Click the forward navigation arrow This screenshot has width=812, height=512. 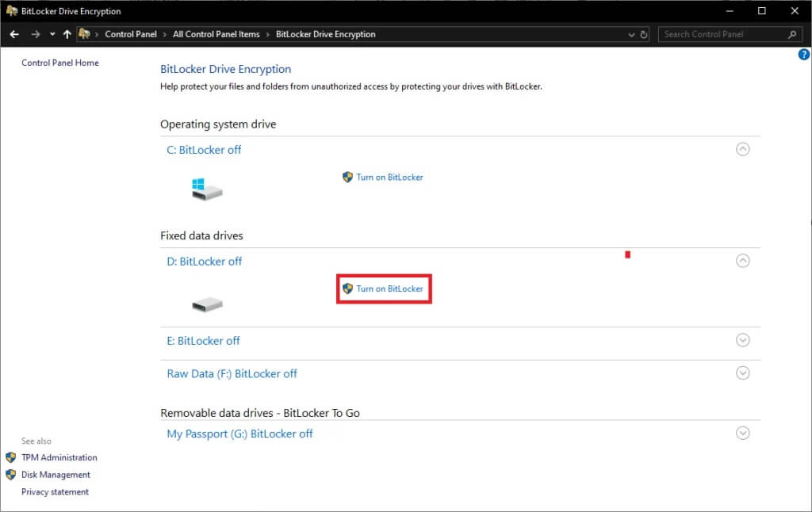[x=35, y=34]
